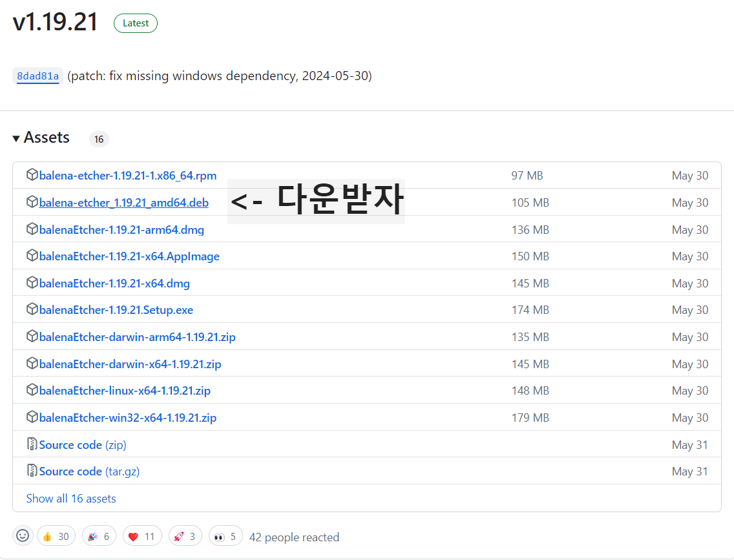734x560 pixels.
Task: Click package icon beside balenaEtcher-darwin-x64-1.19.21.zip
Action: coord(32,364)
